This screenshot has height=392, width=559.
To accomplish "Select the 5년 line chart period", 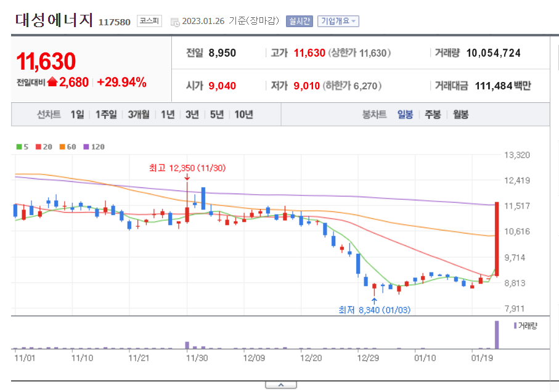I will 217,115.
